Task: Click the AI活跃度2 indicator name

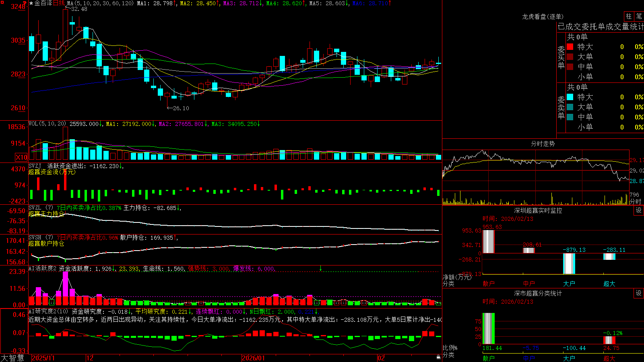Action: pyautogui.click(x=43, y=269)
